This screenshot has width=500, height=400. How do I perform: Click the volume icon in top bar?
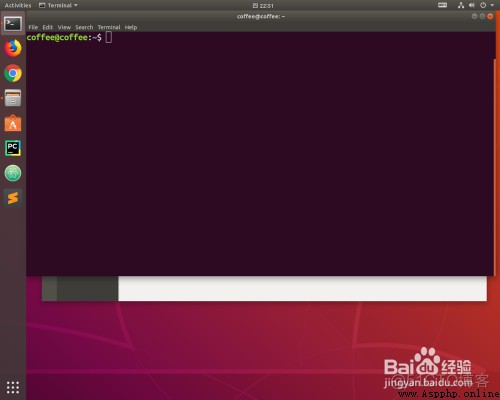pyautogui.click(x=472, y=5)
